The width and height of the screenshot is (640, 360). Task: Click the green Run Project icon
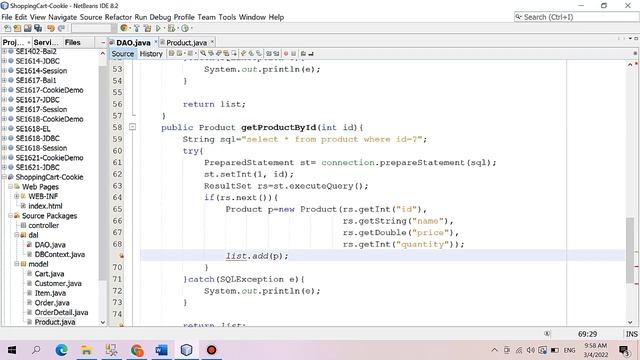click(158, 28)
